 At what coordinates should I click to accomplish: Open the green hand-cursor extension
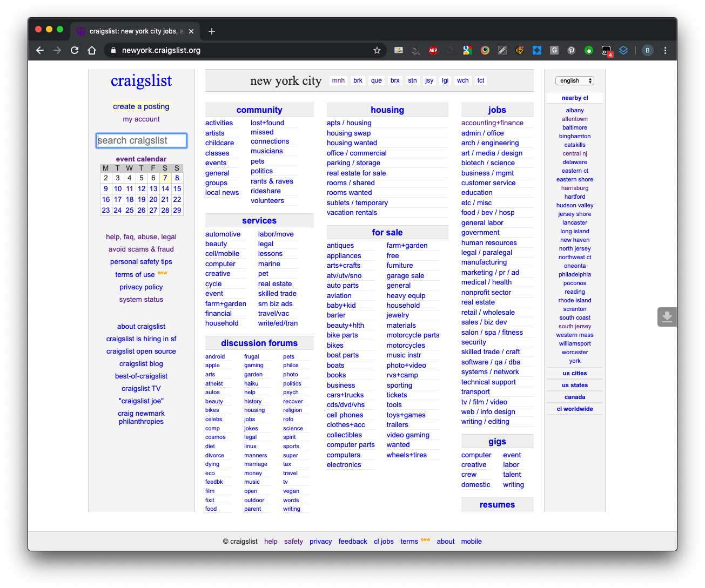coord(589,50)
